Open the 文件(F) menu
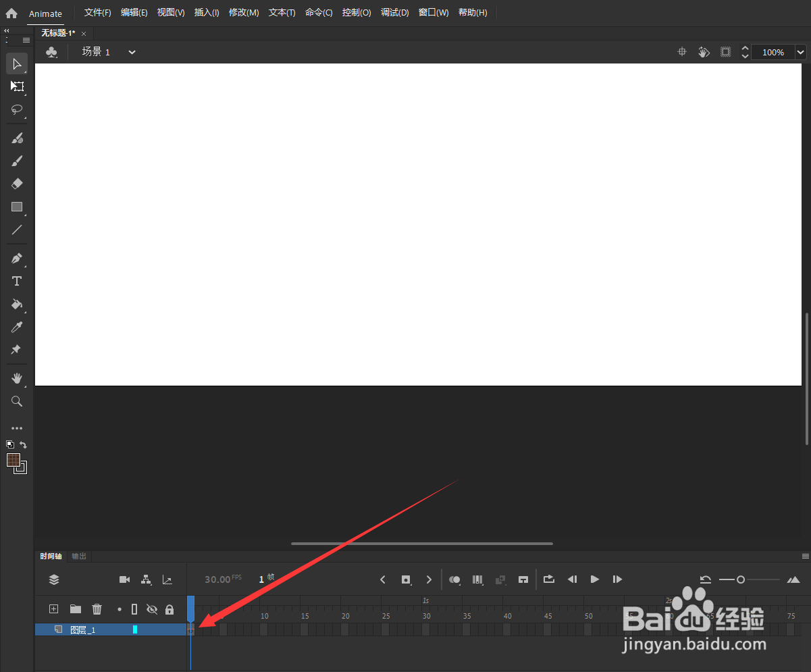 (x=98, y=13)
